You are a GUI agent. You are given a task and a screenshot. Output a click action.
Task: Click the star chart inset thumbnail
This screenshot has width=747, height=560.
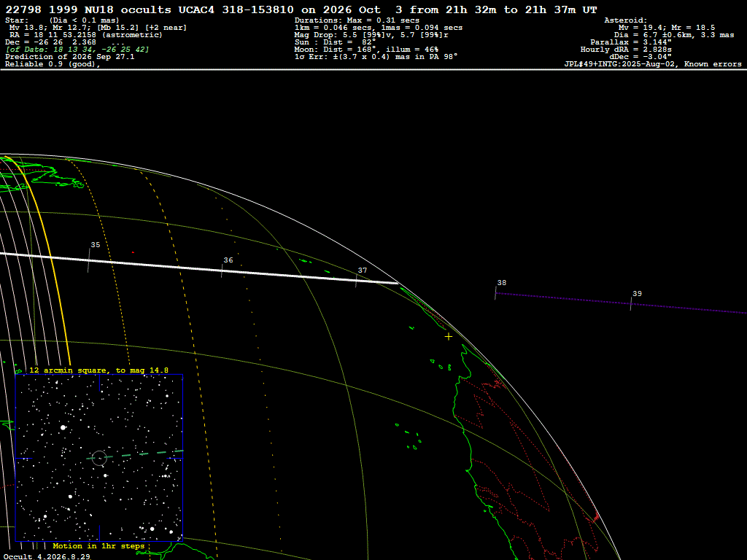pos(99,458)
